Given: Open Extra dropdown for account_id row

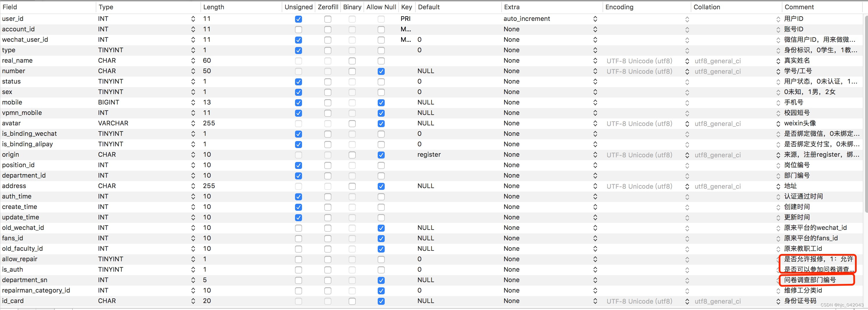Looking at the screenshot, I should click(x=595, y=30).
